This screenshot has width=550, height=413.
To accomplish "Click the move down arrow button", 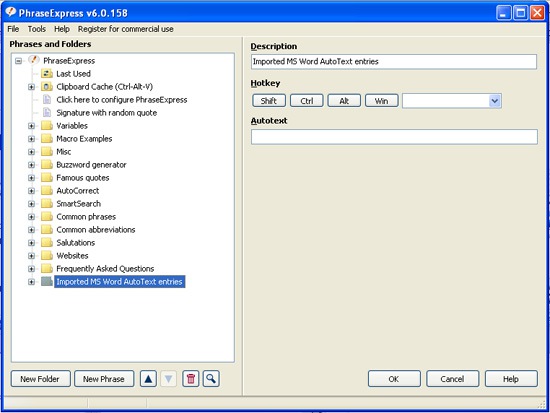I will click(x=169, y=379).
